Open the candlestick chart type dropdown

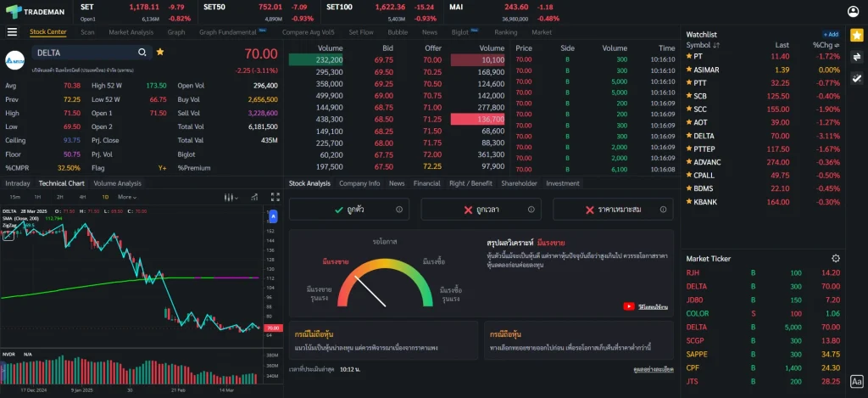229,197
